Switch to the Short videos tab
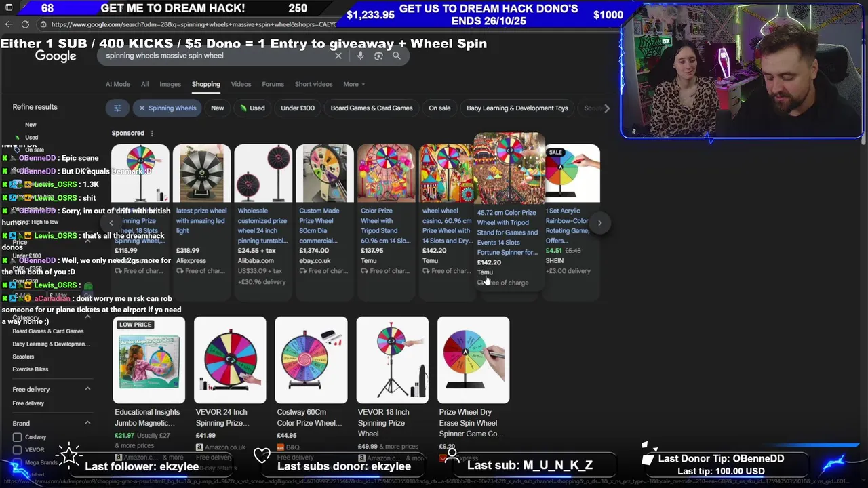The image size is (868, 488). [313, 84]
